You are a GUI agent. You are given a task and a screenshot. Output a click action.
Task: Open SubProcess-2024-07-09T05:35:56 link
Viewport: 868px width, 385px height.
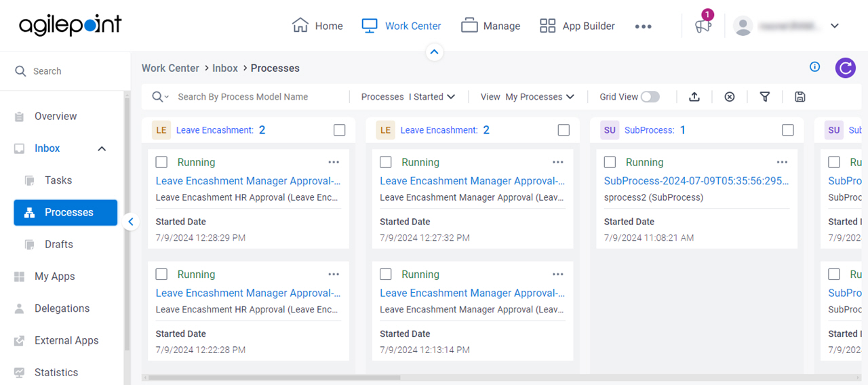click(696, 181)
